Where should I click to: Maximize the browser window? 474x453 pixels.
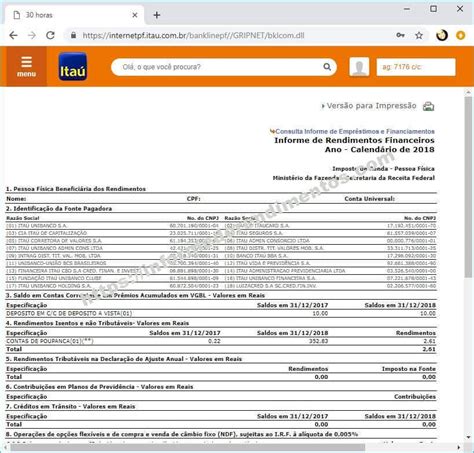point(433,9)
